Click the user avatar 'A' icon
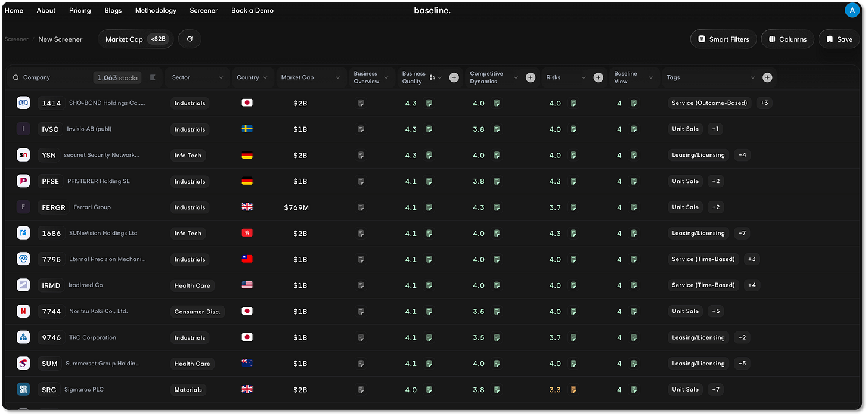Screen dimensions: 868x416 pos(852,10)
